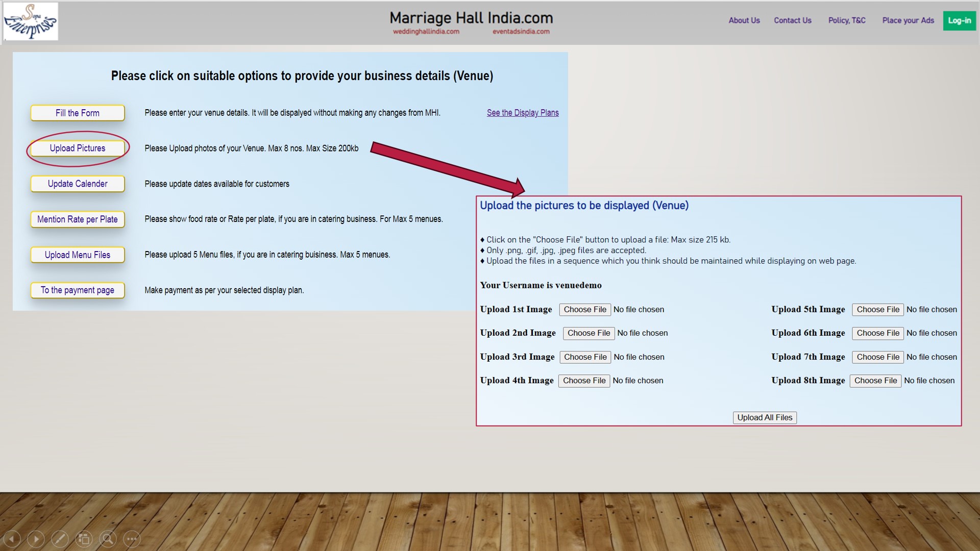This screenshot has height=551, width=980.
Task: Click 'Upload 8th Image' label
Action: pyautogui.click(x=808, y=381)
